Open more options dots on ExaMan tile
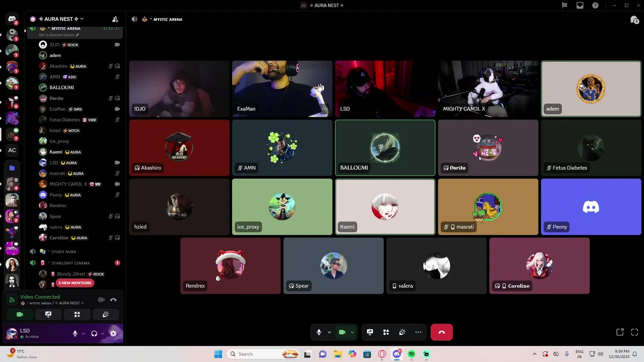The image size is (644, 362). [x=325, y=109]
